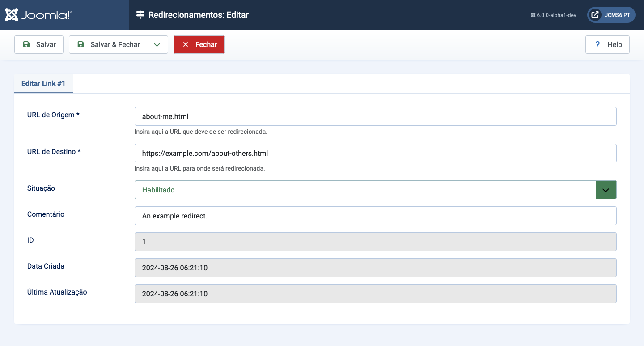Click the read-only ID field
This screenshot has height=346, width=644.
click(375, 242)
